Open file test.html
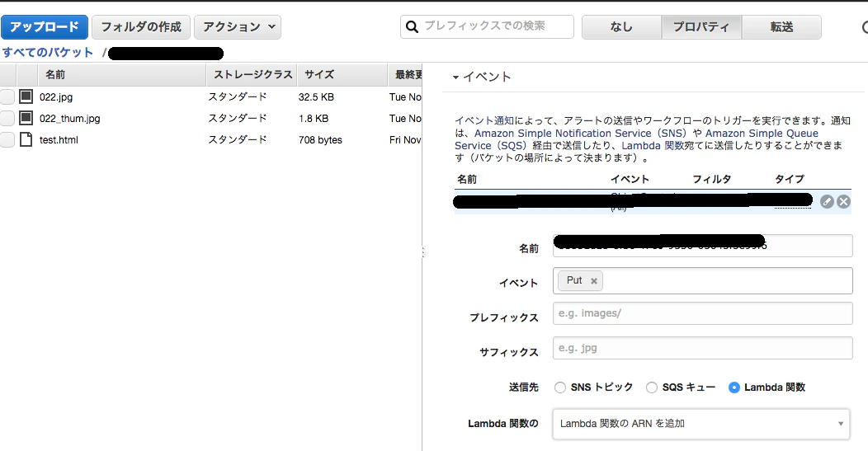 (x=59, y=140)
